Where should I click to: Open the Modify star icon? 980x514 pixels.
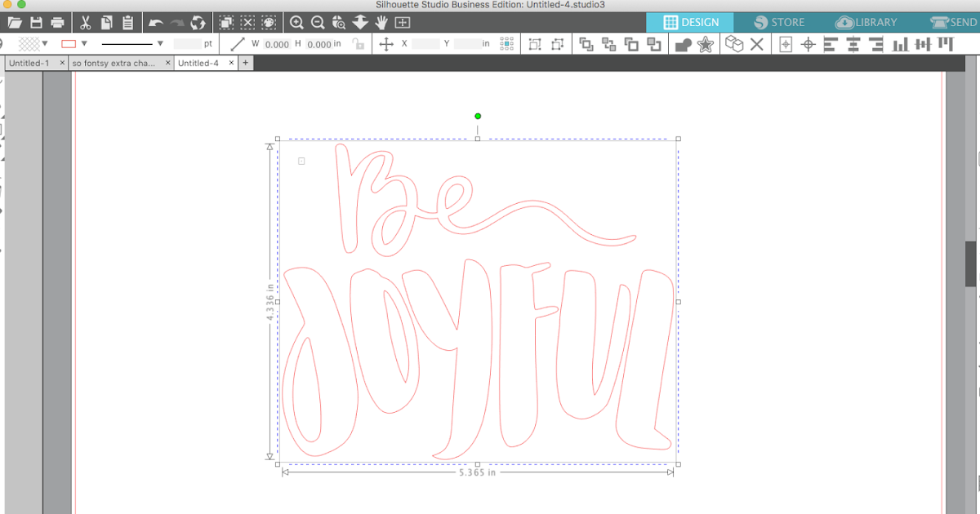[x=706, y=44]
